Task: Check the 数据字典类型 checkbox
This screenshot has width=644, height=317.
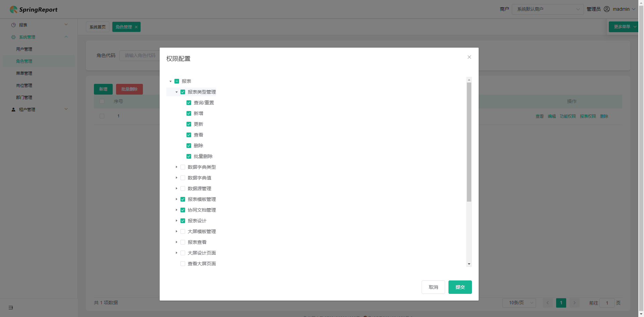Action: click(x=183, y=167)
